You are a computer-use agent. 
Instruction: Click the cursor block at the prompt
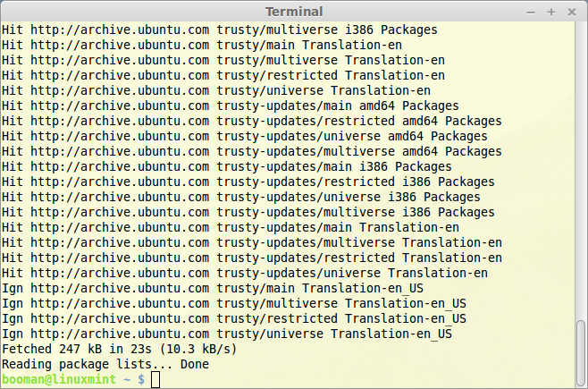pos(155,380)
